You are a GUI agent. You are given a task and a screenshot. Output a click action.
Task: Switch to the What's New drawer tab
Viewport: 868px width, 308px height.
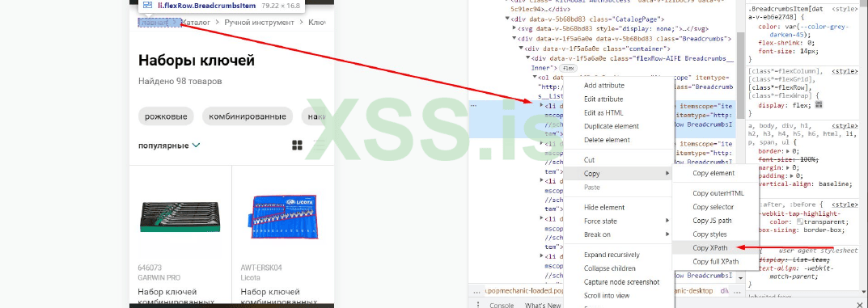pos(543,306)
